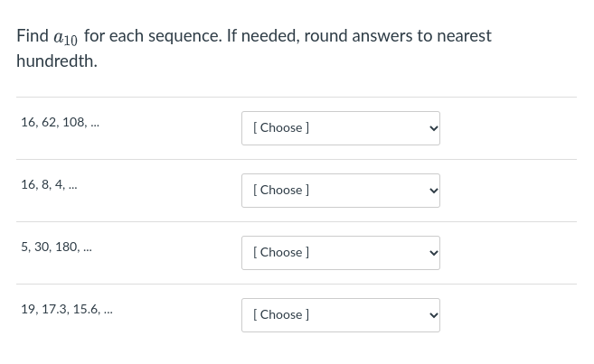Open the [ Choose ] dropdown beside 19, 17.3, 15.6
This screenshot has height=364, width=594.
340,315
